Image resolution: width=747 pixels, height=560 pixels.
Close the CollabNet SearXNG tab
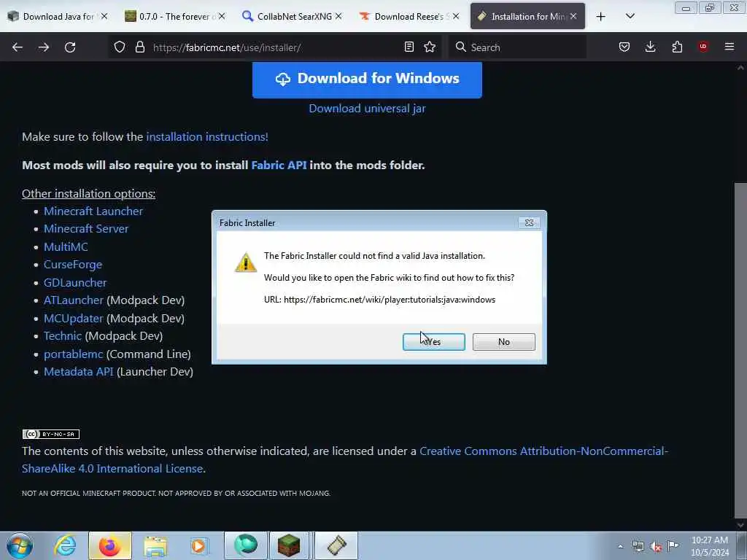point(338,17)
